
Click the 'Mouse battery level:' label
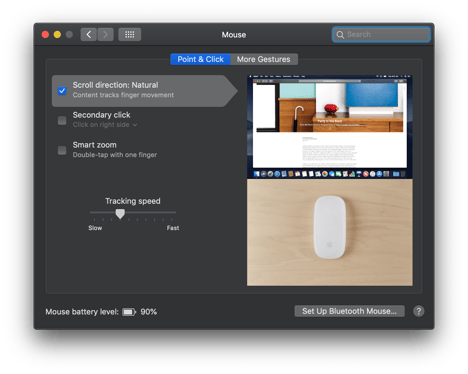coord(82,312)
